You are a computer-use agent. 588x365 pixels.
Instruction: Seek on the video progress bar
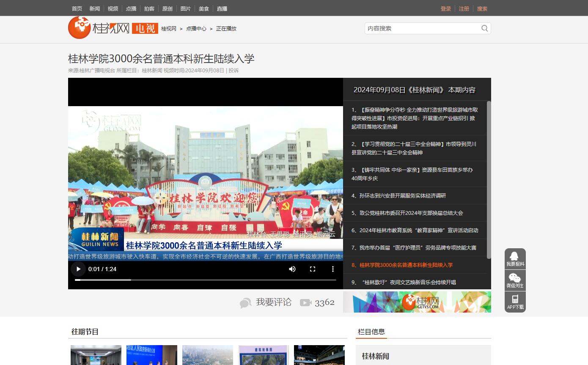tap(205, 280)
